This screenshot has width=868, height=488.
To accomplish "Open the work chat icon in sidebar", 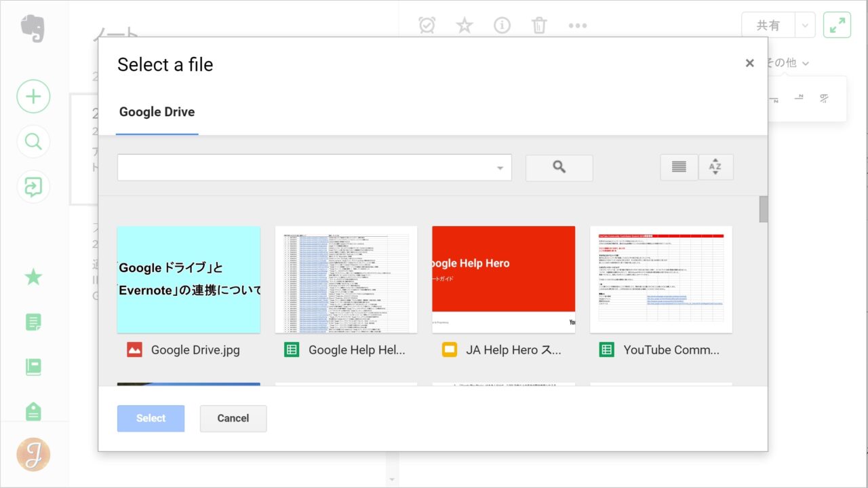I will tap(33, 187).
